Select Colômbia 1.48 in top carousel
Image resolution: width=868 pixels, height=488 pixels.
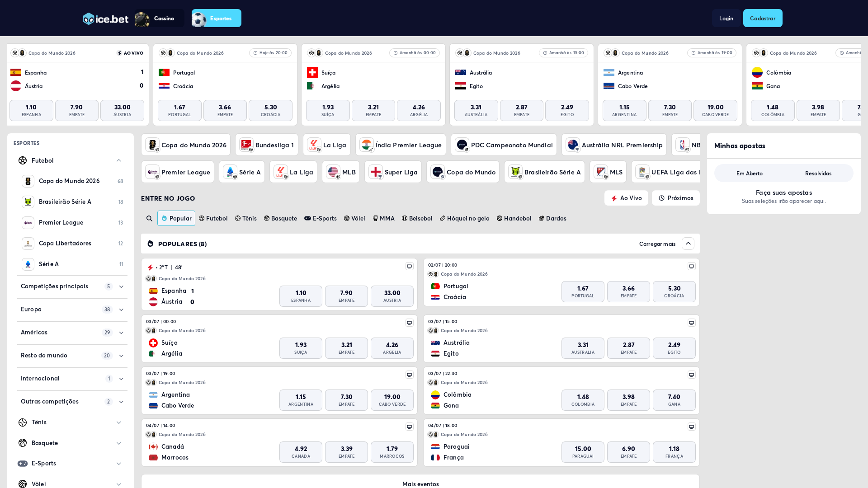tap(773, 110)
